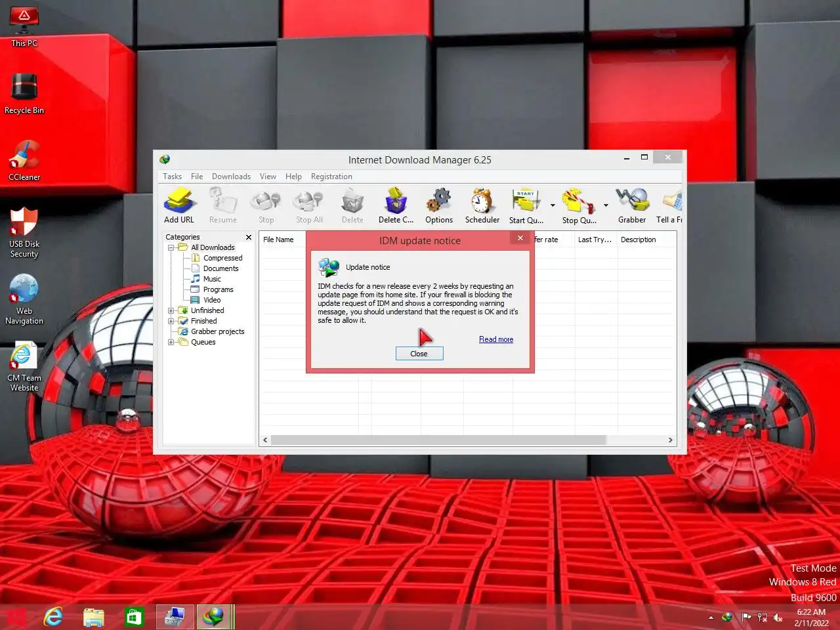Open Options from the toolbar
This screenshot has height=630, width=840.
pyautogui.click(x=439, y=205)
